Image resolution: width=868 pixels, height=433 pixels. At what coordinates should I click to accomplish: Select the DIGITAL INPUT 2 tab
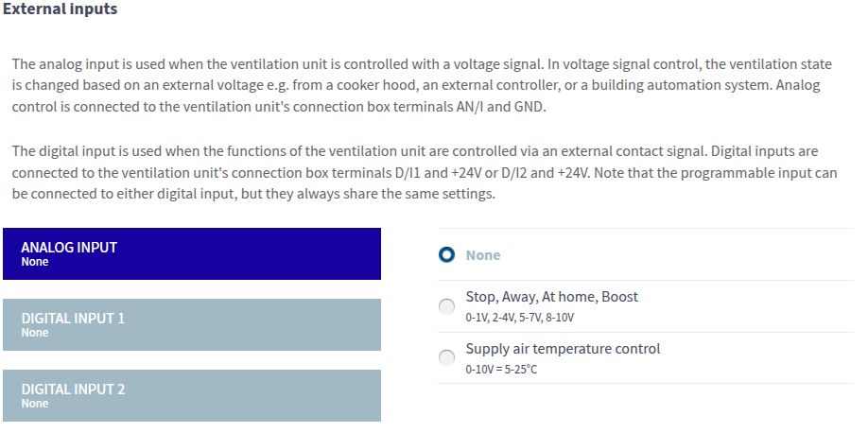click(x=191, y=395)
